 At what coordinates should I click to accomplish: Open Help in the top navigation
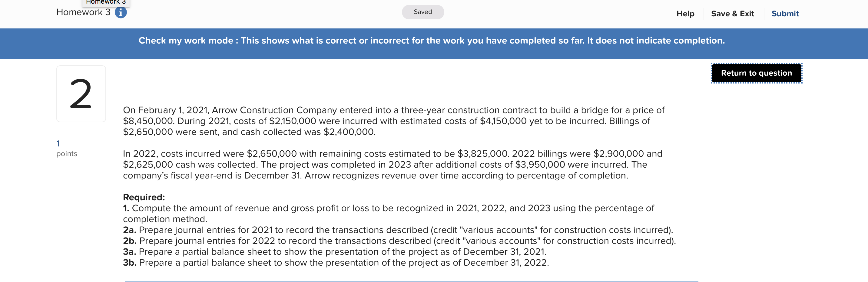tap(685, 13)
